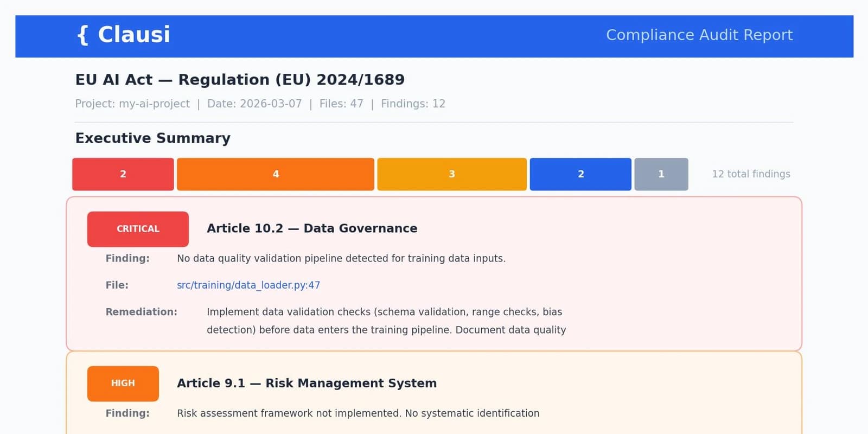The image size is (868, 434).
Task: Click the Finding: label in Data Governance card
Action: click(x=127, y=258)
